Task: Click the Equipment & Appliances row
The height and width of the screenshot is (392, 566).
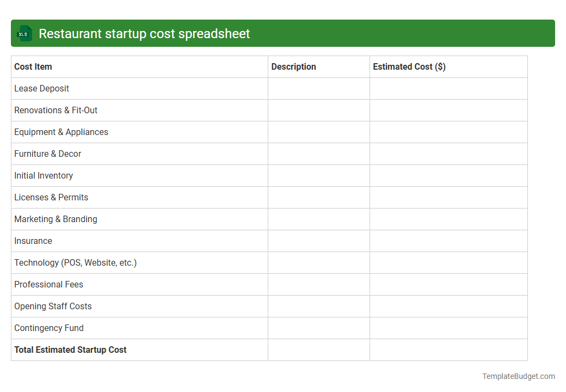Action: (61, 132)
